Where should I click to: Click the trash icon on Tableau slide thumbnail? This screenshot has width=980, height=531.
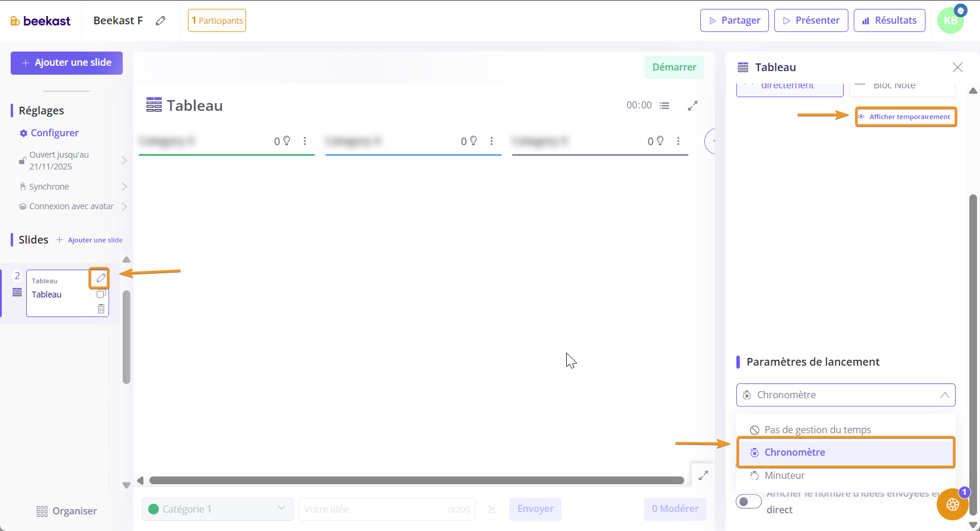pyautogui.click(x=101, y=309)
